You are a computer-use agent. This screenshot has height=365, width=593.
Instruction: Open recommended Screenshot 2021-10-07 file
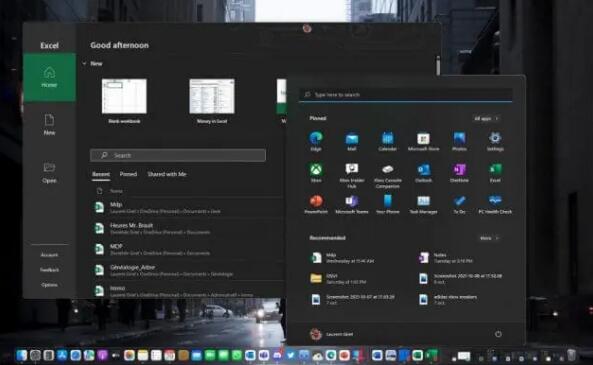click(352, 300)
